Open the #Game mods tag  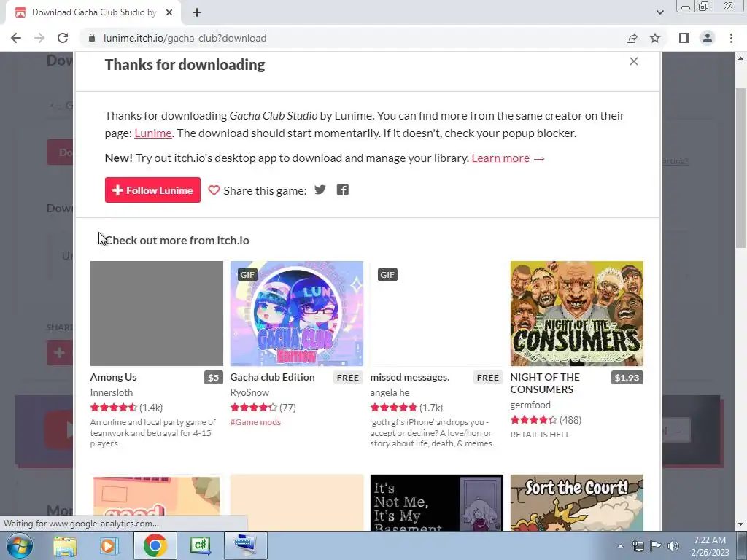click(255, 422)
